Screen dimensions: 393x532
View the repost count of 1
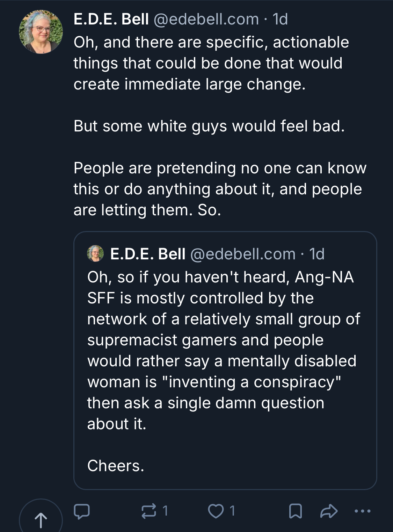click(x=166, y=511)
